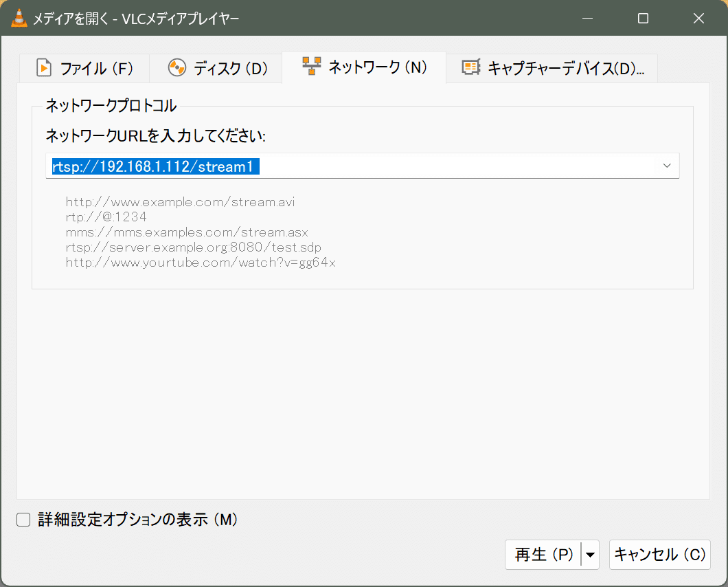Close the メディアを開く dialog window
Screen dimensions: 728x587
click(698, 18)
